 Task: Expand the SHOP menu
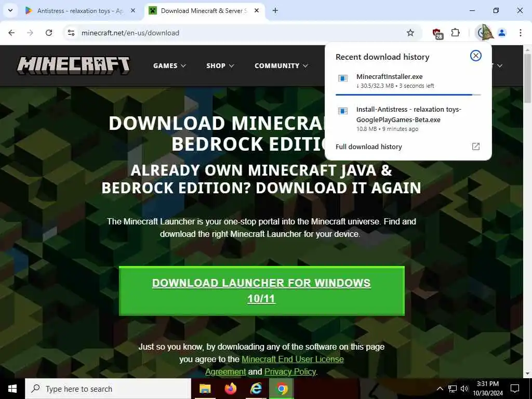coord(220,66)
